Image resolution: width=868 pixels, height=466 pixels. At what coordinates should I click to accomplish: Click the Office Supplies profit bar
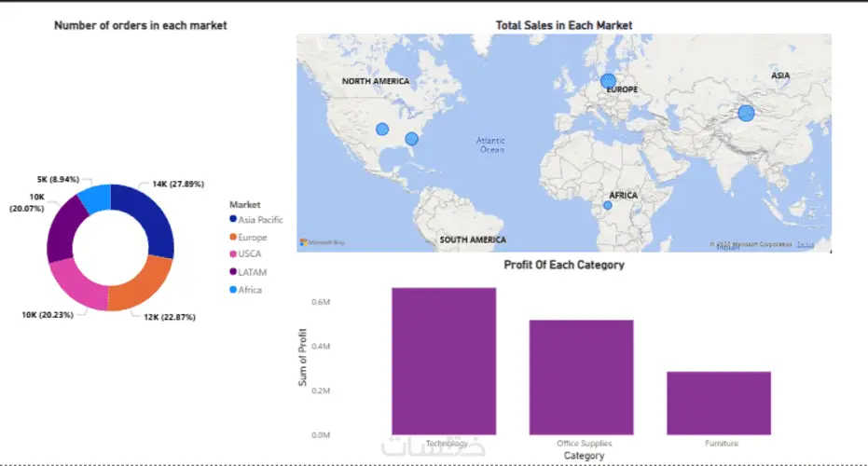pos(582,377)
